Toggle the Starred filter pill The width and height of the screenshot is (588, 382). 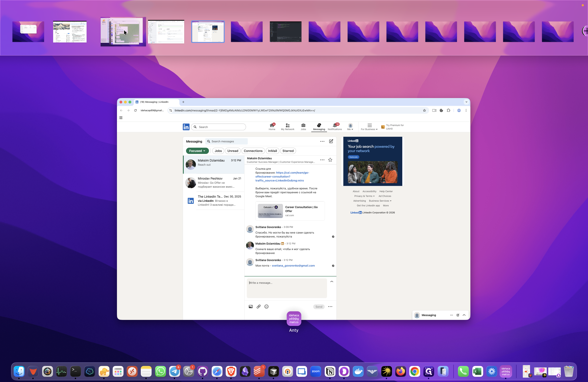pyautogui.click(x=288, y=151)
